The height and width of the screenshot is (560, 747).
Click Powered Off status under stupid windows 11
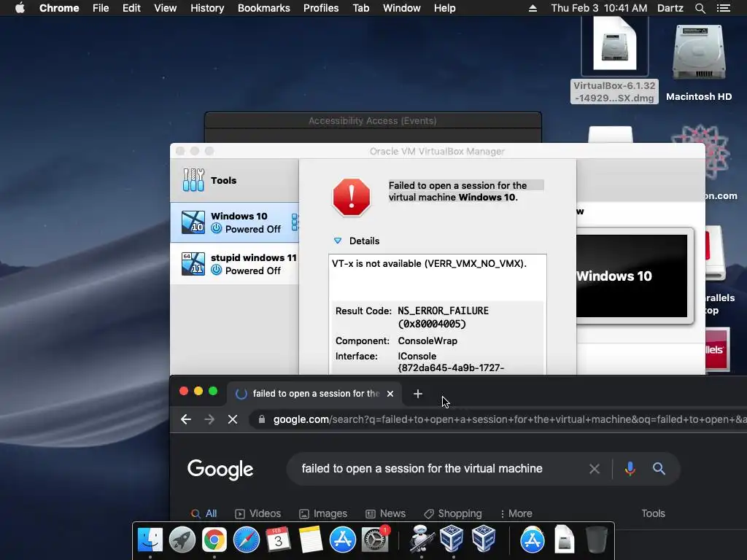coord(252,271)
